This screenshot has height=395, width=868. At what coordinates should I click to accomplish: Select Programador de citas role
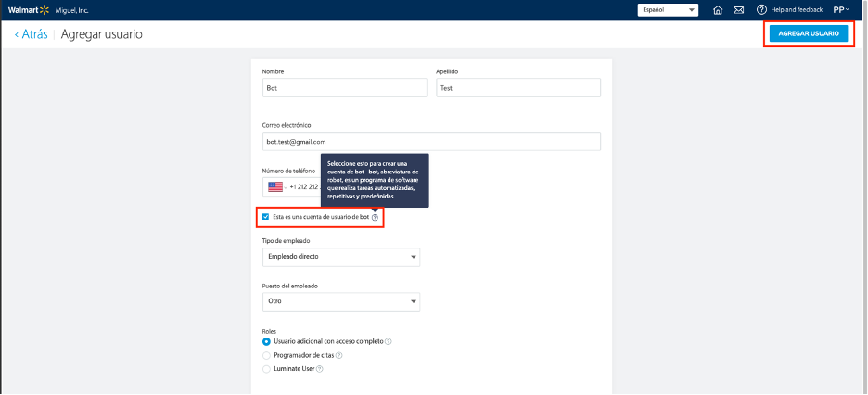(x=267, y=355)
